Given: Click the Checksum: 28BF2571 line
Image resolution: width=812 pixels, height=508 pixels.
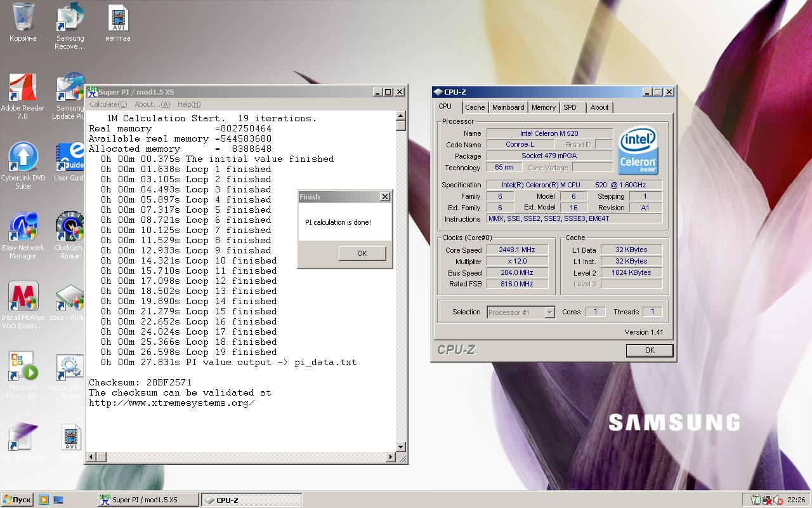Looking at the screenshot, I should pyautogui.click(x=140, y=382).
